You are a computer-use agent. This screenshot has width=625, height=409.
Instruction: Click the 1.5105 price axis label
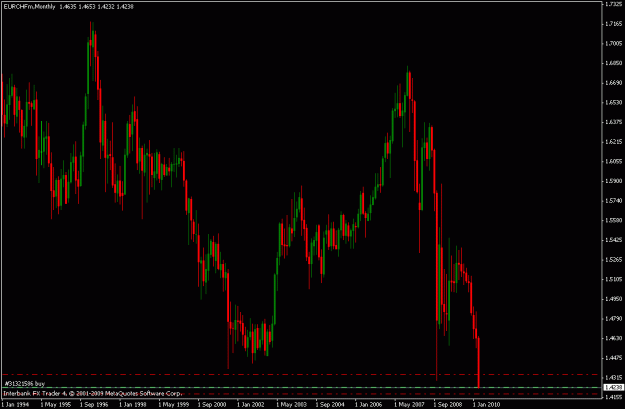click(x=614, y=279)
